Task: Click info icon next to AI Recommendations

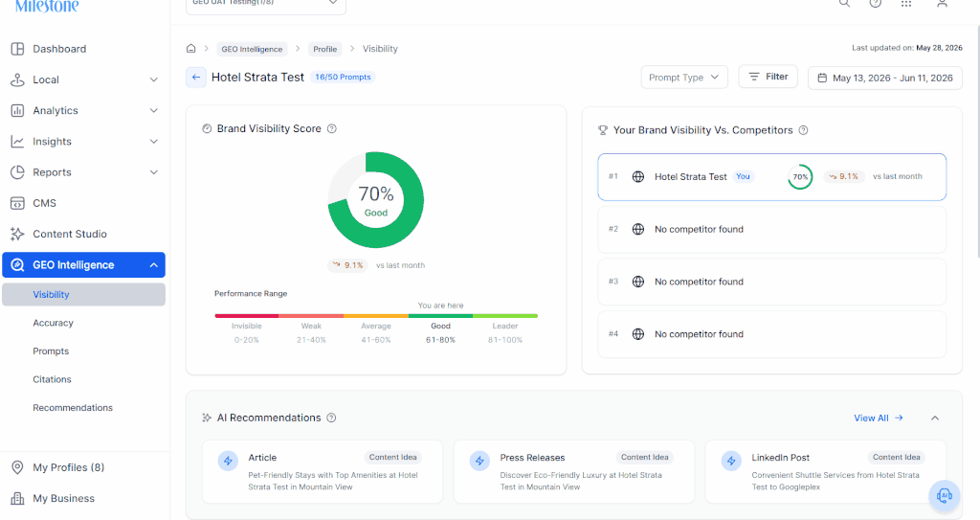Action: [331, 418]
